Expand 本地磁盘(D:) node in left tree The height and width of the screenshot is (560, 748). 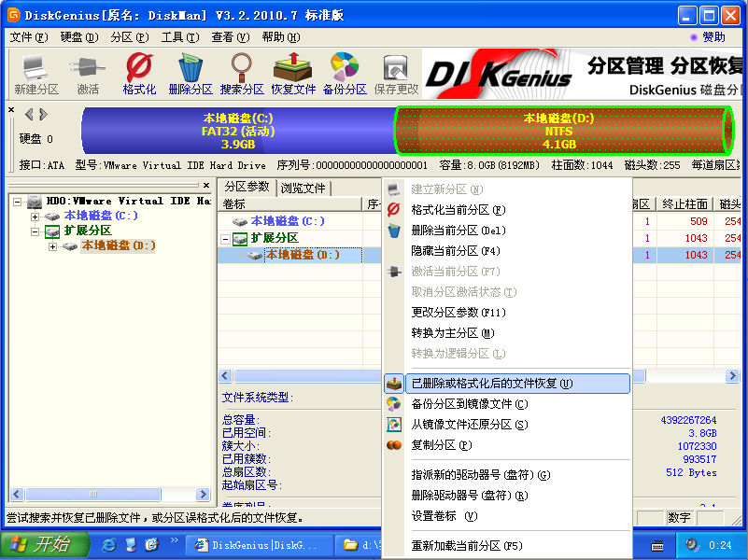click(52, 246)
